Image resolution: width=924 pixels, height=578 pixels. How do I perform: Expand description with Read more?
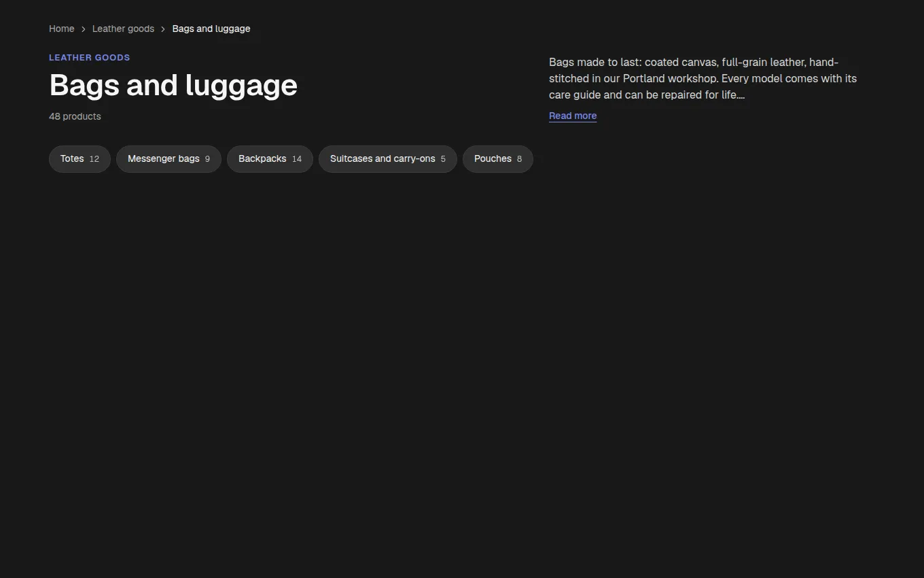tap(573, 116)
